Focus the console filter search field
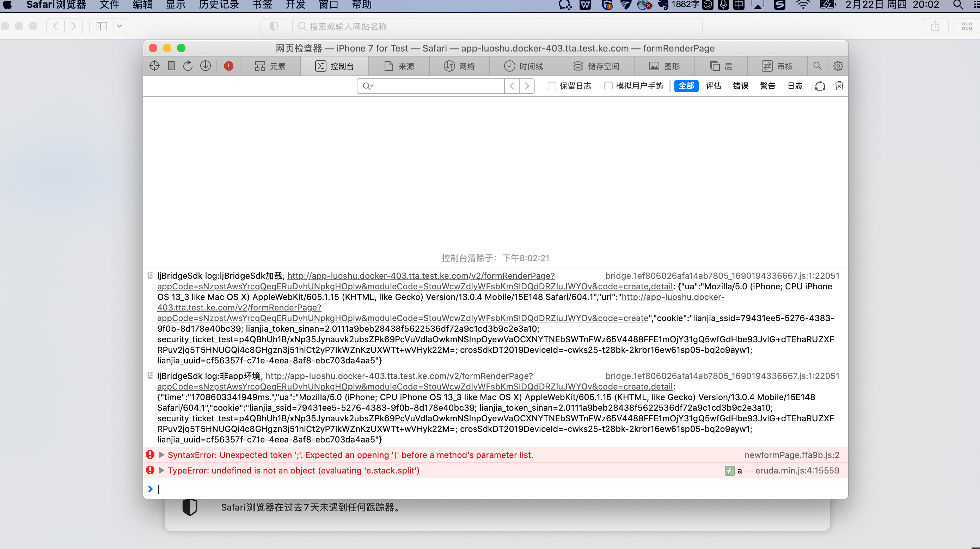 [x=431, y=86]
